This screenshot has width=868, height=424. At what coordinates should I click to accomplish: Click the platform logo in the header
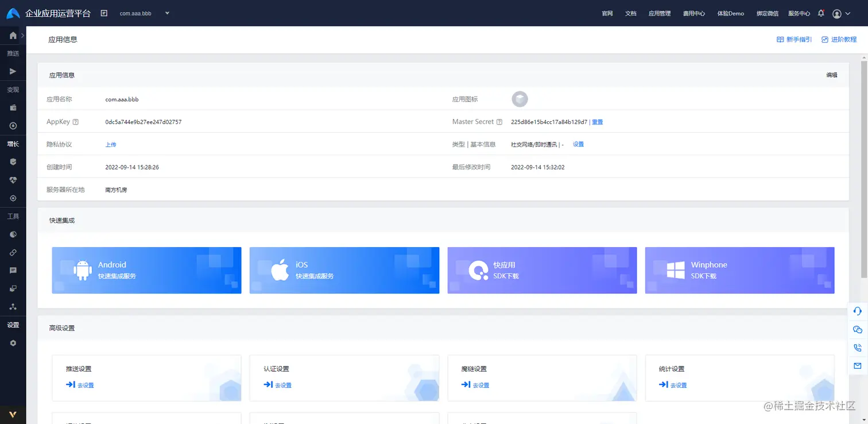tap(13, 13)
